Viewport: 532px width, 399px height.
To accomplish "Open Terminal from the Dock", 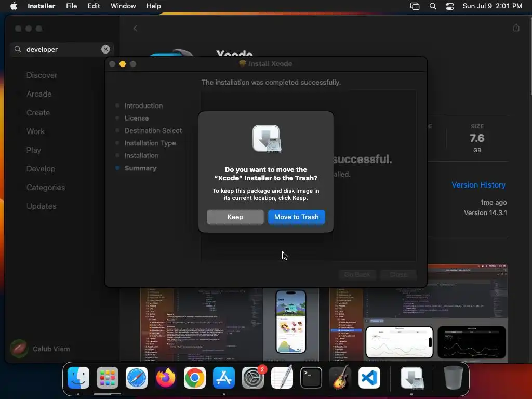I will coord(311,377).
